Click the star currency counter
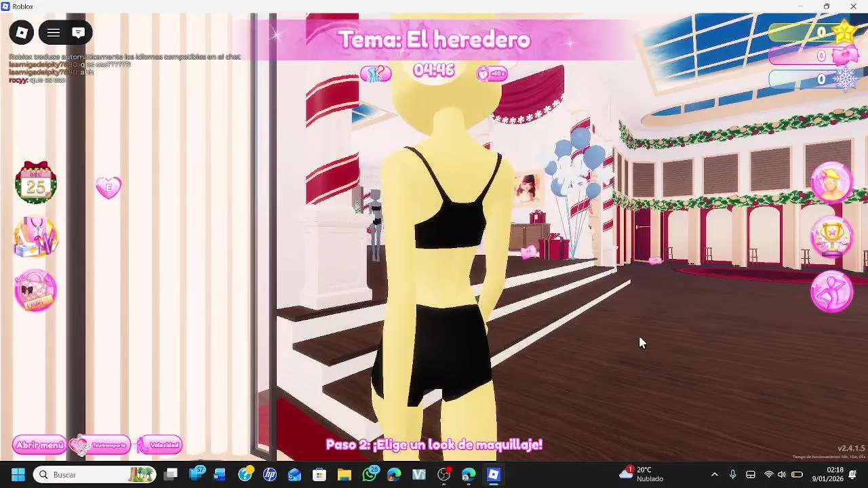 coord(812,32)
